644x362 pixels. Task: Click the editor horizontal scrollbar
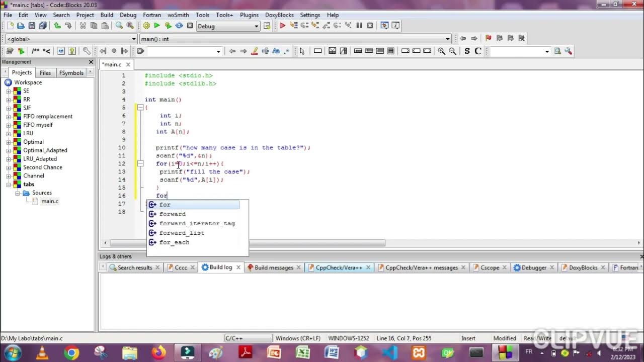(248, 243)
